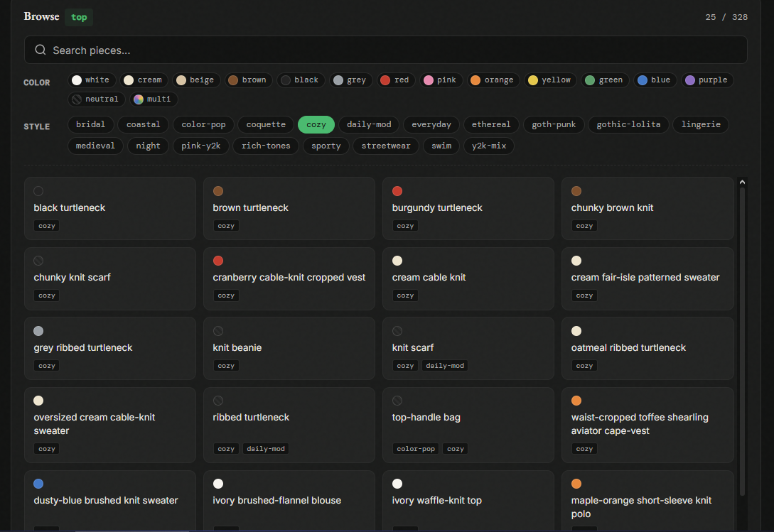Filter by swim style
Image resolution: width=774 pixels, height=532 pixels.
point(441,146)
